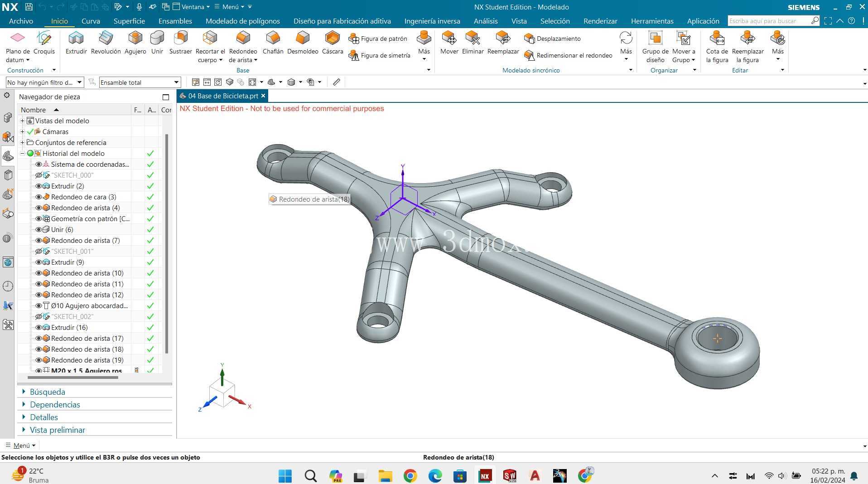The width and height of the screenshot is (868, 484).
Task: Toggle visibility of Extrudir (9)
Action: [x=39, y=262]
